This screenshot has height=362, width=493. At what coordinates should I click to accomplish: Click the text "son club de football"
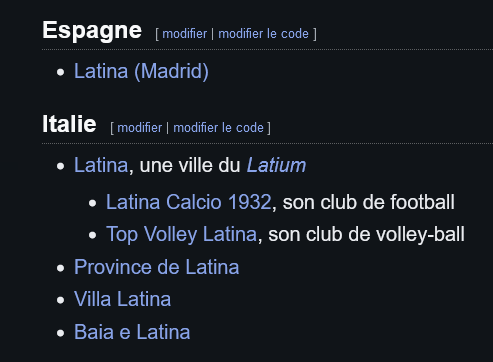tap(369, 202)
